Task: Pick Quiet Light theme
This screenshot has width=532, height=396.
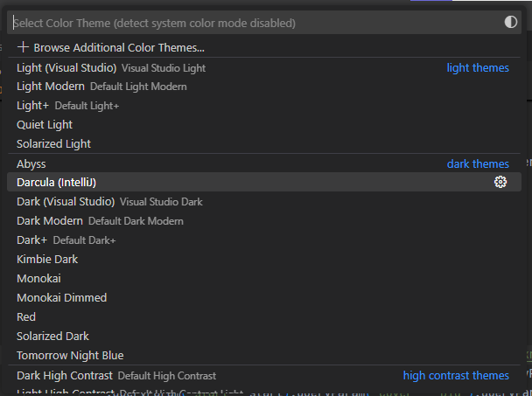Action: coord(264,125)
